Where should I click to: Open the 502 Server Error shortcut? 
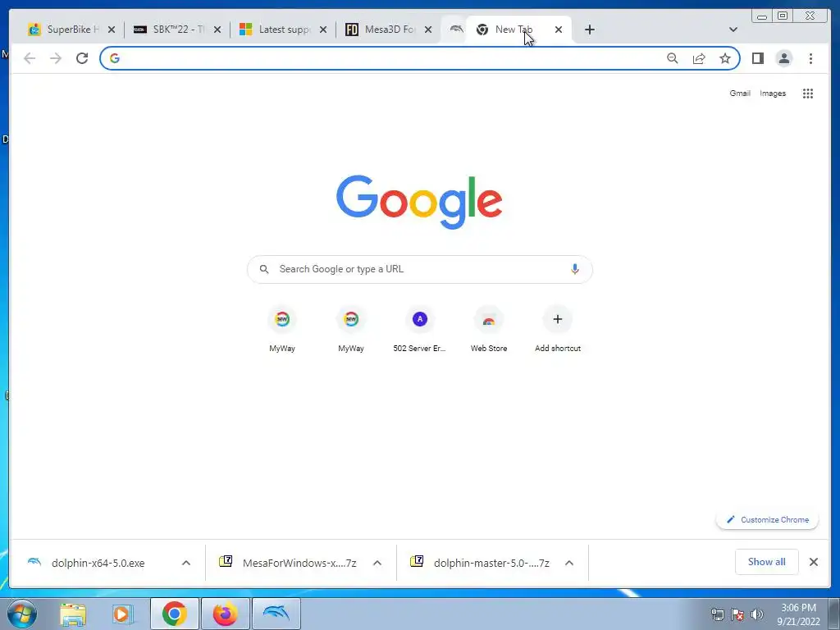coord(419,330)
